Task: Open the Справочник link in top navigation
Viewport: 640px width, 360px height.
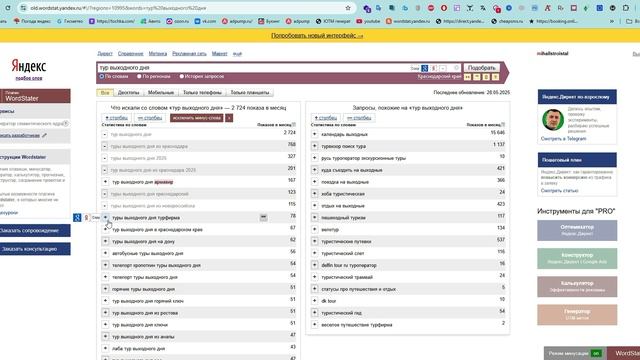Action: click(131, 53)
